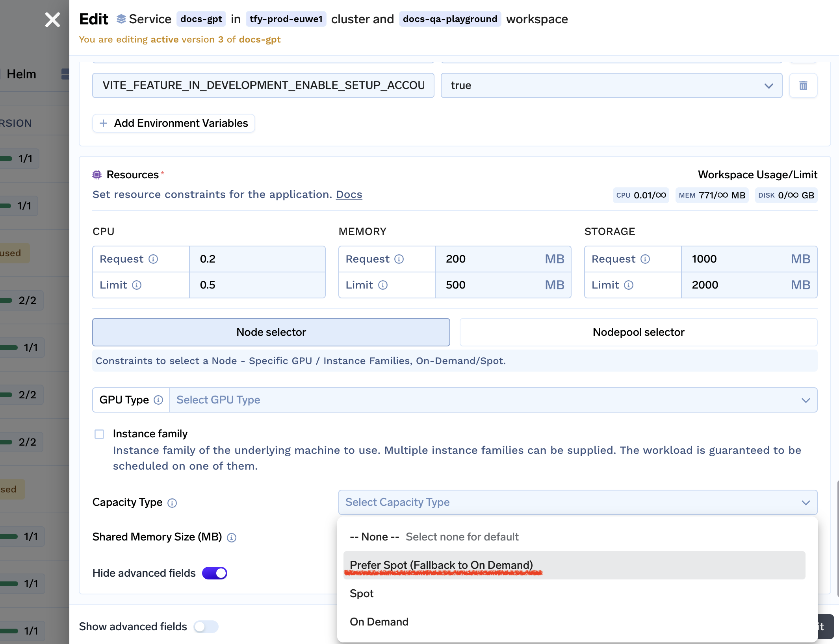Choose Prefer Spot (Fallback to On Demand) option

point(441,565)
